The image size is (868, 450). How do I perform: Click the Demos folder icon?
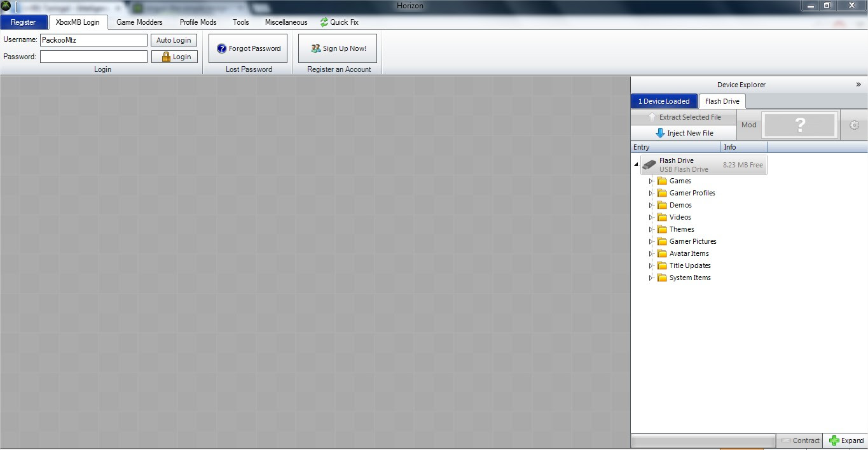(662, 206)
